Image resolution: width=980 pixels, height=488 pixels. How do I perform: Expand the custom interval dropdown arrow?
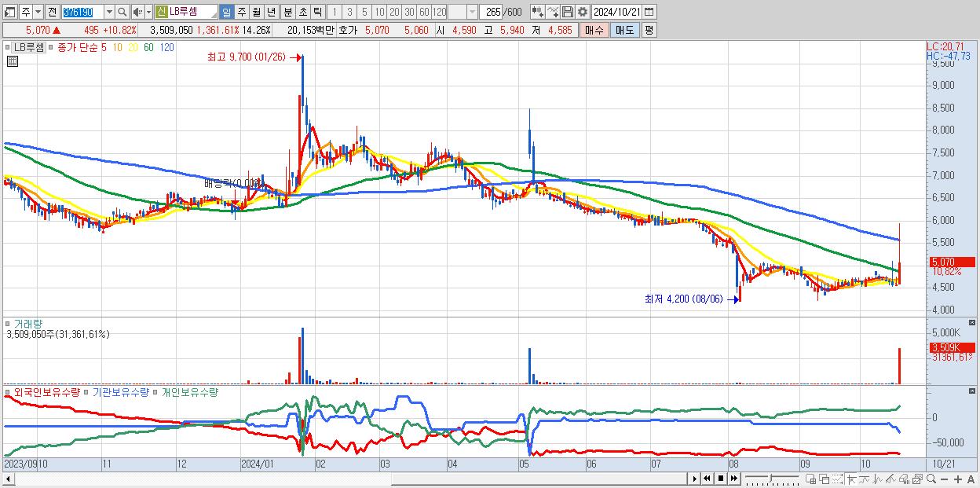click(x=472, y=12)
